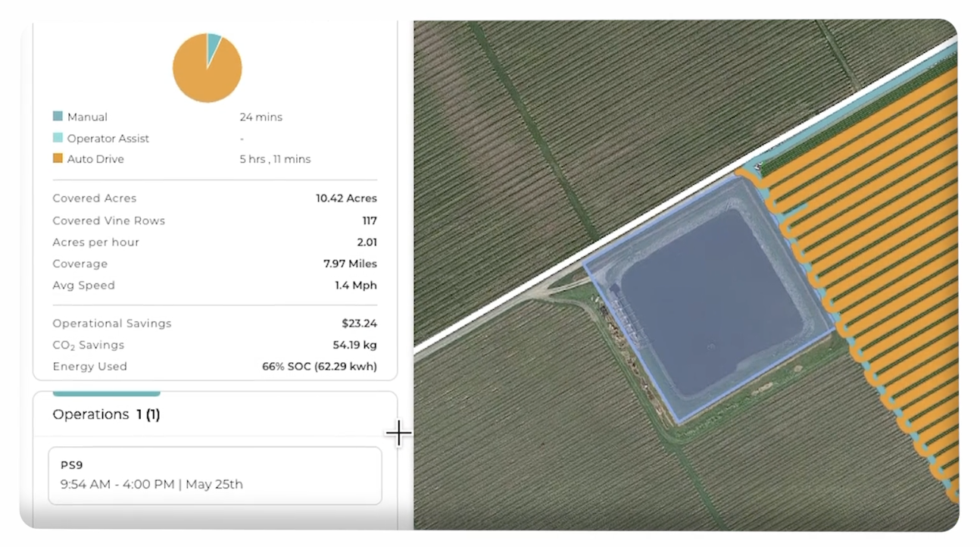Click the plus crosshair icon on the map
980x547 pixels.
point(398,433)
